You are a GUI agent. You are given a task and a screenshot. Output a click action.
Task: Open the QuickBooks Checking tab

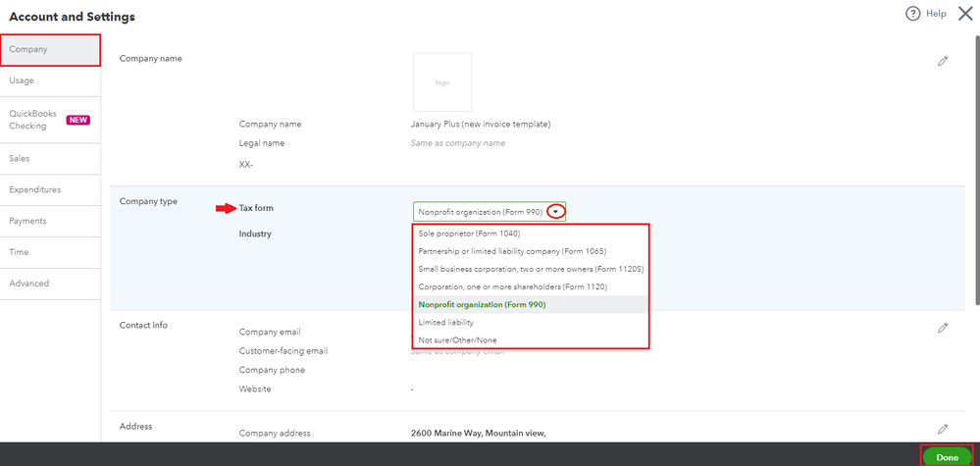tap(51, 120)
